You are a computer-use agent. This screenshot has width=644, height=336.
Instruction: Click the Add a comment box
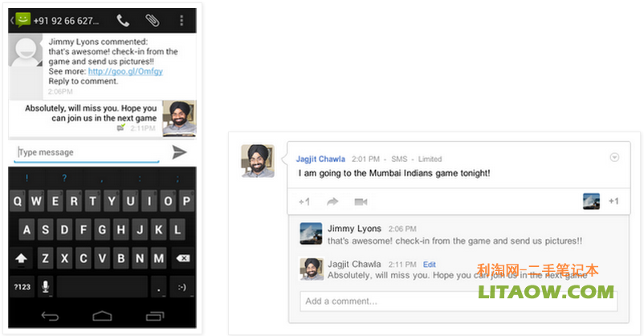coord(458,302)
